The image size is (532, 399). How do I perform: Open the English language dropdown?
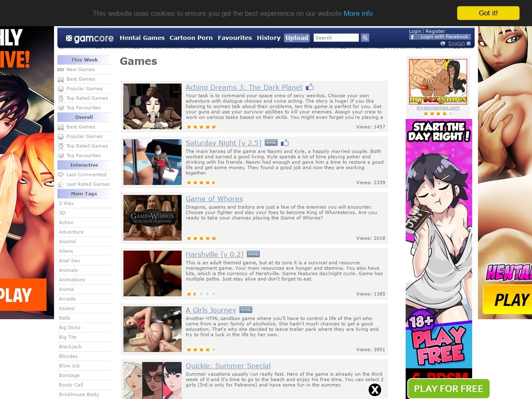[456, 44]
